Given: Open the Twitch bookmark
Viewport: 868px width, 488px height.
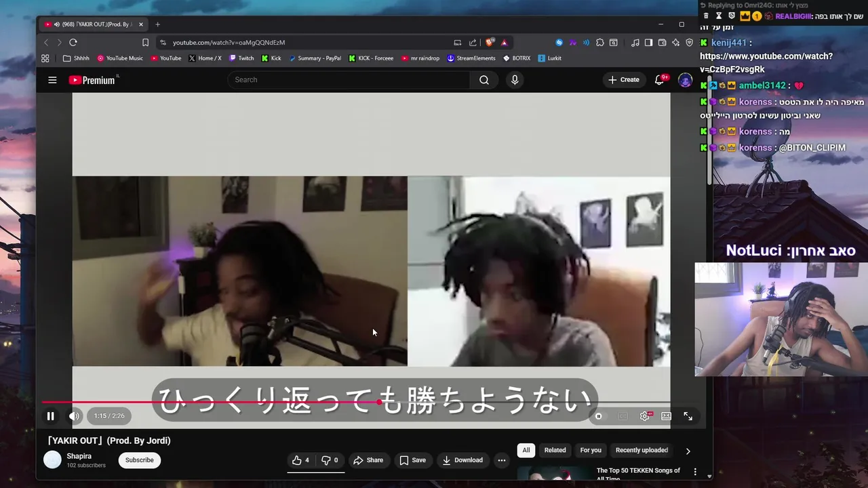Looking at the screenshot, I should (241, 58).
